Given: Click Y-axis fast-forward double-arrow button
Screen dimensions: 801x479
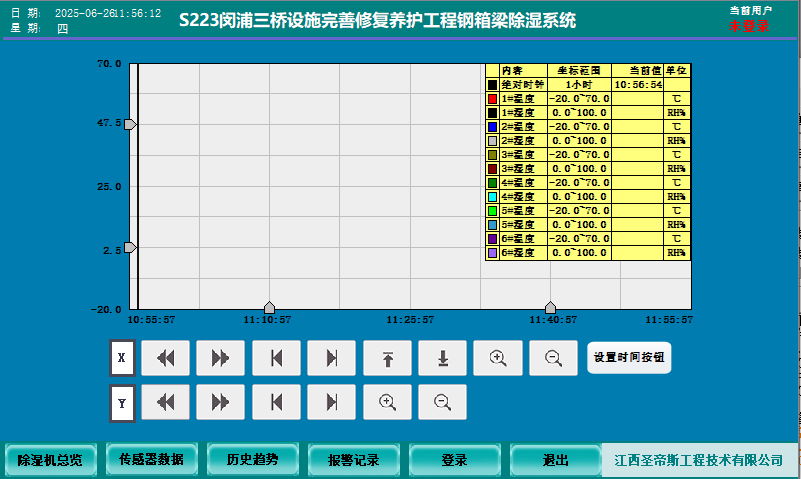Looking at the screenshot, I should coord(221,402).
